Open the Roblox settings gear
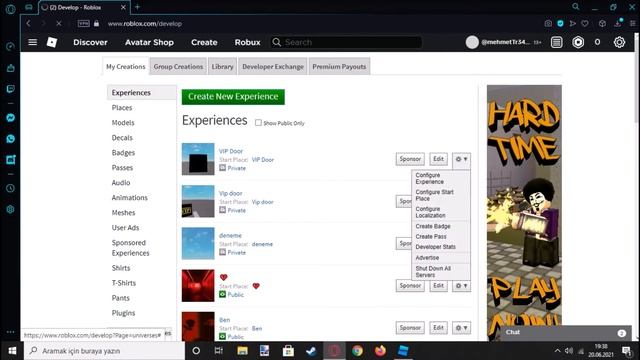 [x=619, y=42]
